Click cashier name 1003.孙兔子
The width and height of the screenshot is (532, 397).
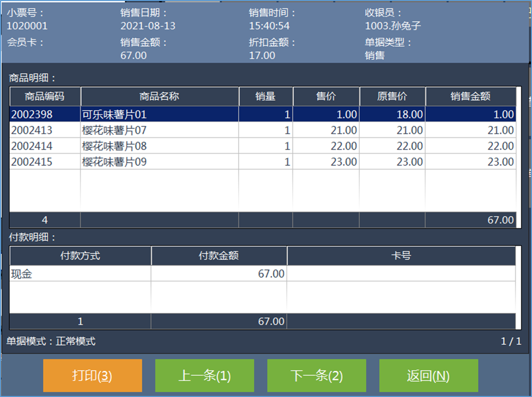click(x=393, y=26)
